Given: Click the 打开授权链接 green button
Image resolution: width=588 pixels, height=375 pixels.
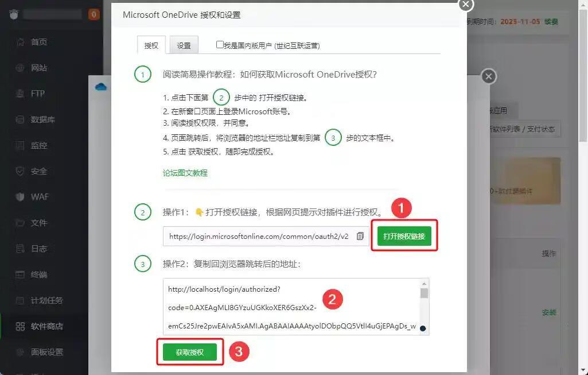Looking at the screenshot, I should pos(404,236).
